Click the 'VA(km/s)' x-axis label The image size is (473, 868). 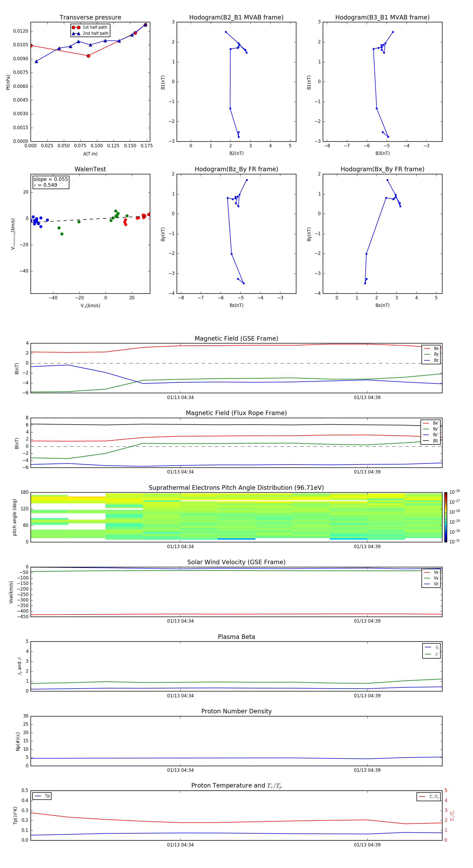90,306
